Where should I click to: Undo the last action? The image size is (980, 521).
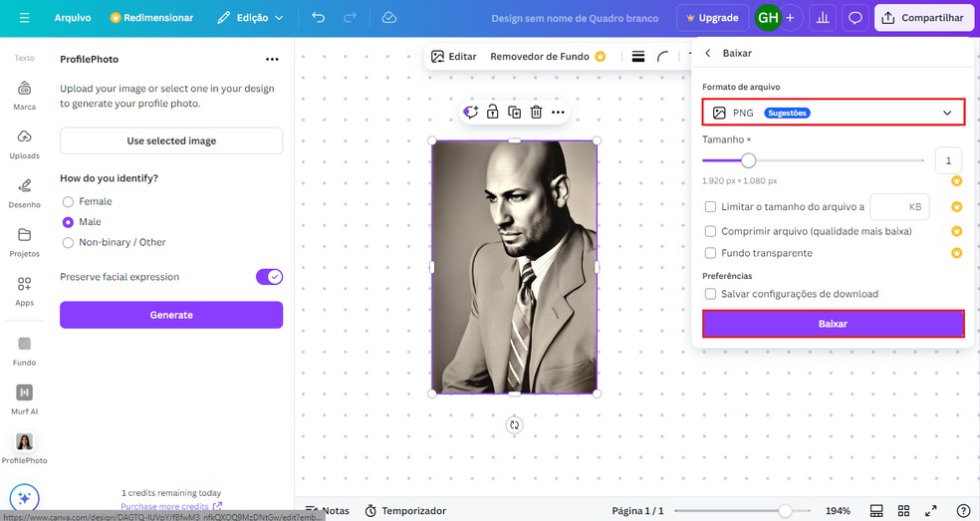[x=318, y=18]
